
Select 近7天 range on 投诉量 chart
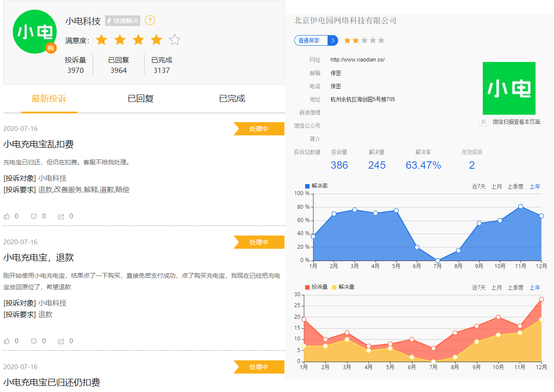(479, 288)
